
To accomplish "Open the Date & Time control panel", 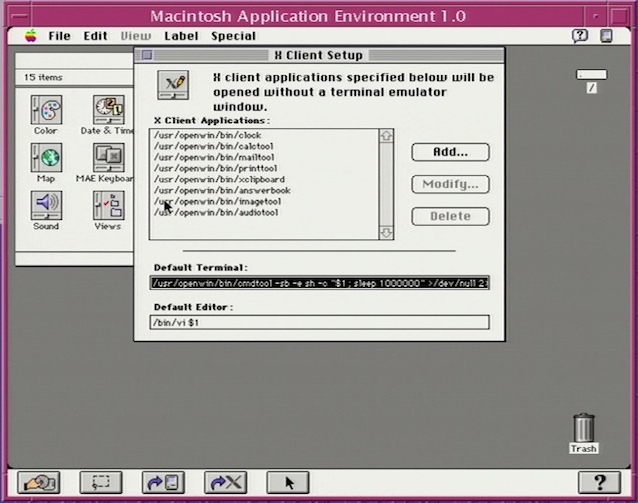I will [108, 110].
